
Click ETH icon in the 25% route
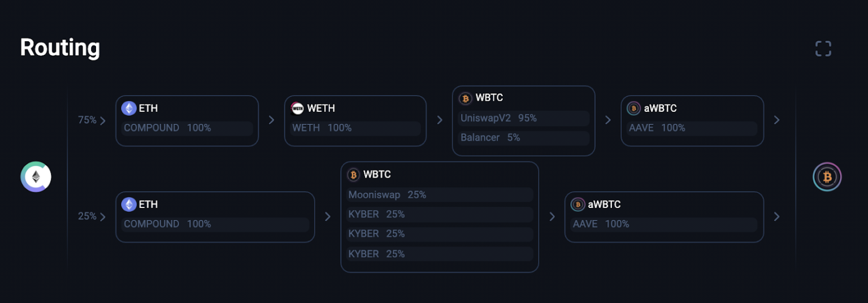click(x=129, y=204)
